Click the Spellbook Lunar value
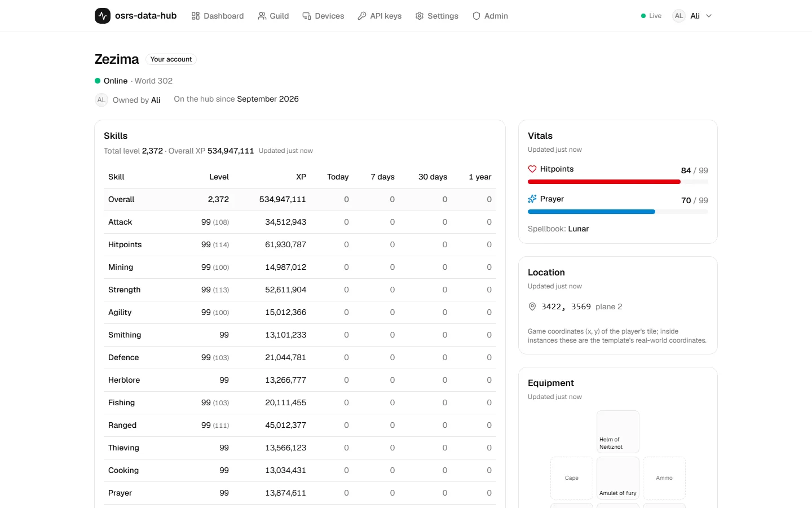The image size is (812, 508). [x=579, y=229]
